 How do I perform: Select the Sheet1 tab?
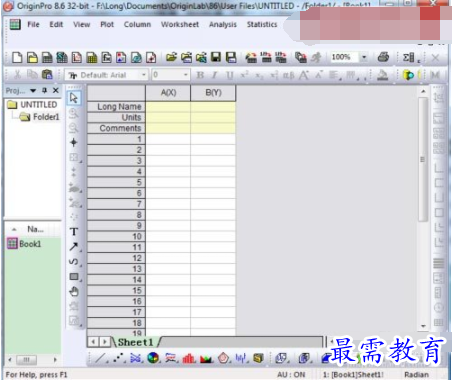click(135, 342)
